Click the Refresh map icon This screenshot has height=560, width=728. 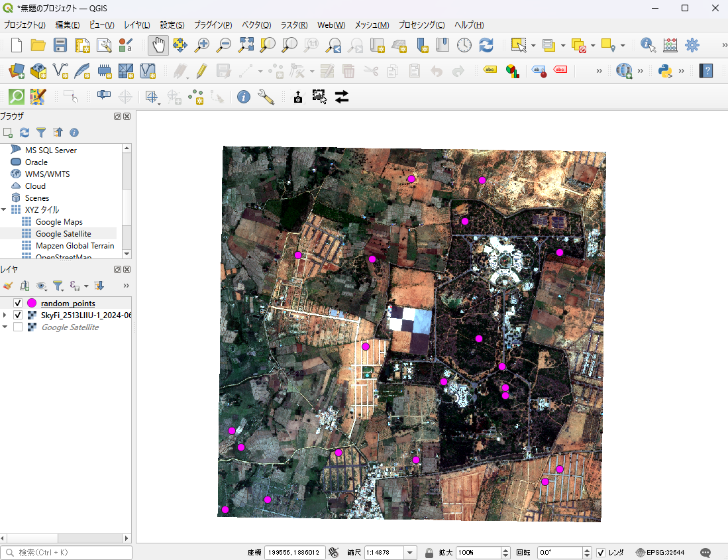tap(486, 45)
